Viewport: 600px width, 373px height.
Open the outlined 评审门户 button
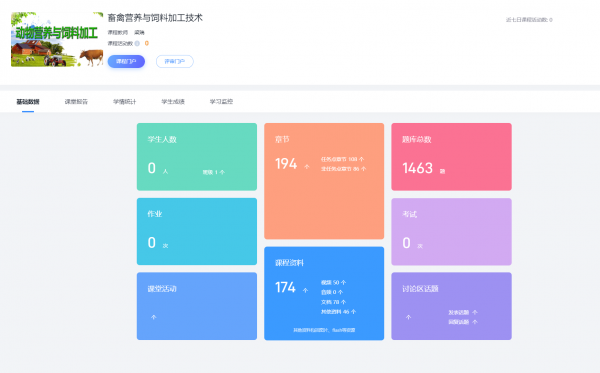point(174,62)
